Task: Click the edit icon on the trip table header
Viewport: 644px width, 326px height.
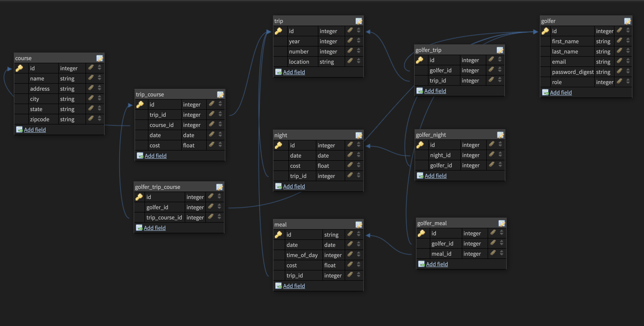Action: [x=359, y=21]
